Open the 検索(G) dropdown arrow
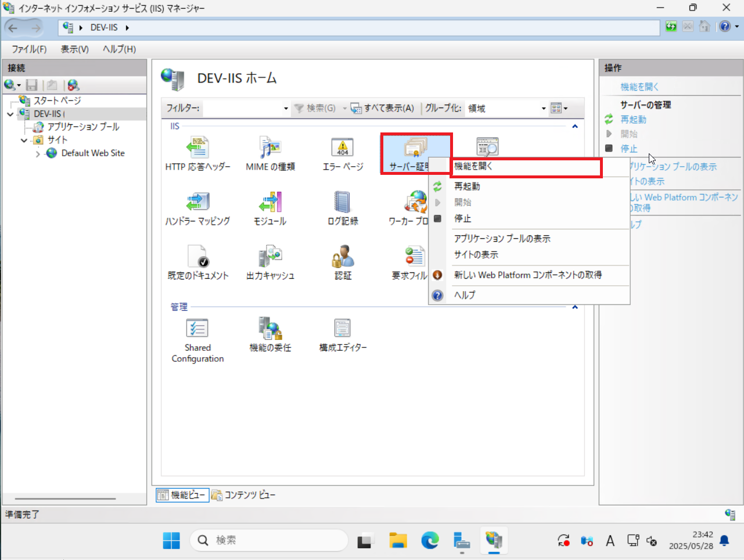 pos(344,108)
